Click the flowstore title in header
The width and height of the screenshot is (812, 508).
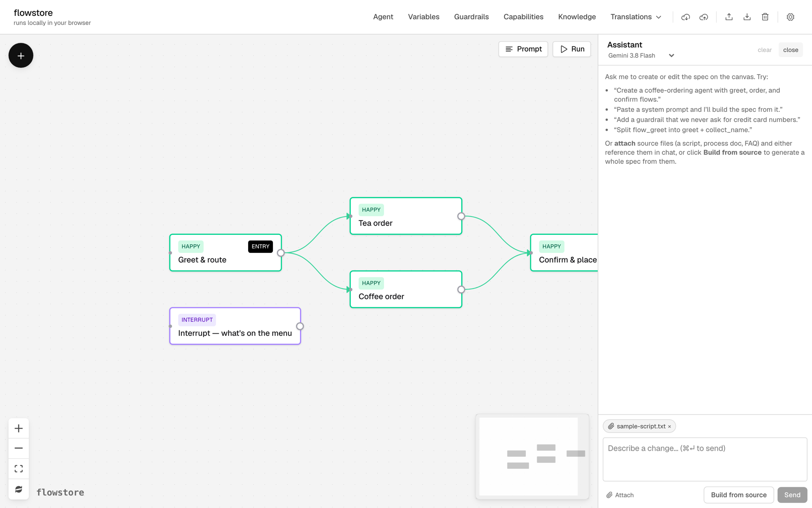pyautogui.click(x=33, y=13)
